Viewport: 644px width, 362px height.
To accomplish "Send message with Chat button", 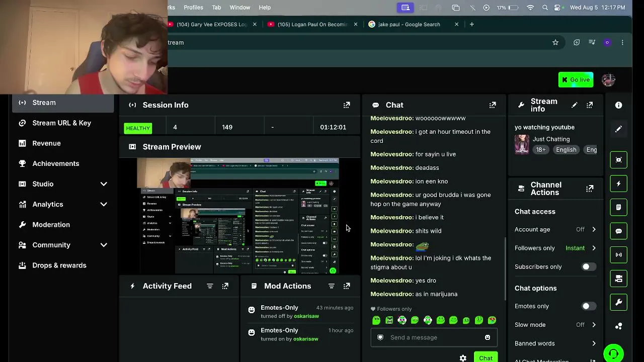I will (x=486, y=357).
